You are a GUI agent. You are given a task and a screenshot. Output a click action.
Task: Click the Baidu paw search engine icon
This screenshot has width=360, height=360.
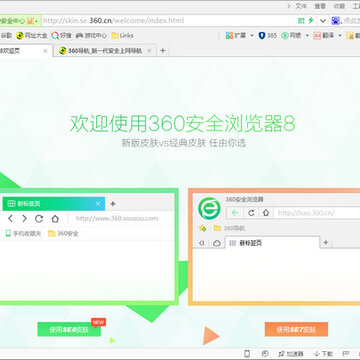point(335,21)
